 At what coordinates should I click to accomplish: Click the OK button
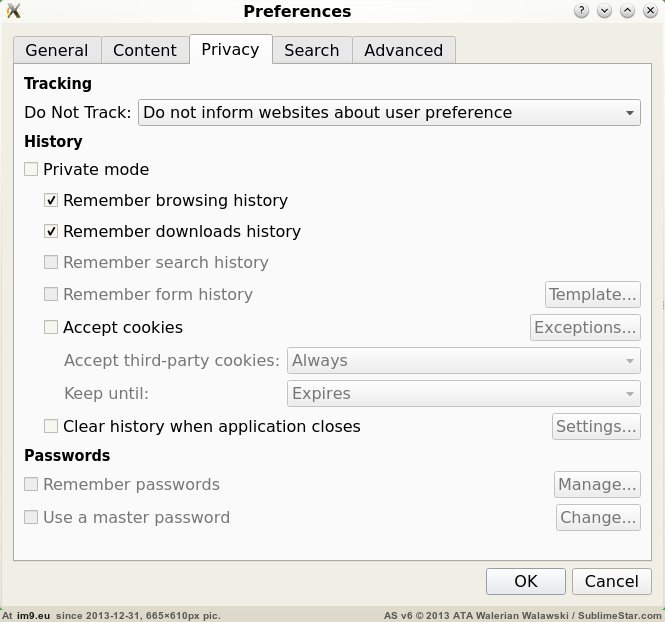click(526, 581)
